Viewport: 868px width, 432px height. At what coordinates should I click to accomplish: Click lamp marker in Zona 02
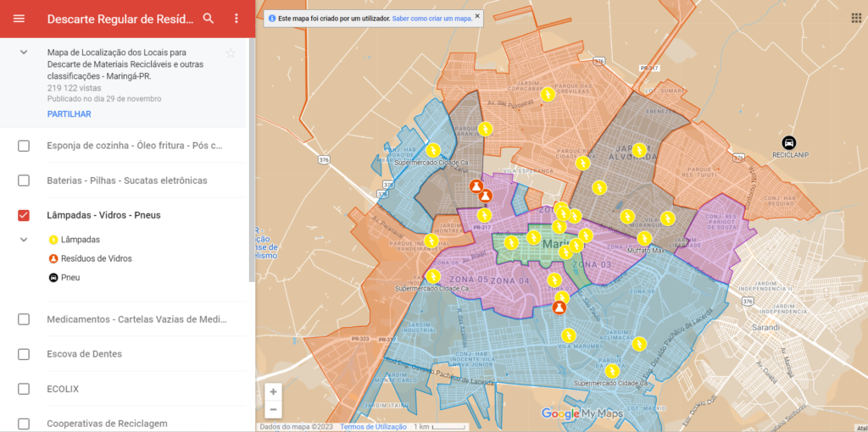554,280
